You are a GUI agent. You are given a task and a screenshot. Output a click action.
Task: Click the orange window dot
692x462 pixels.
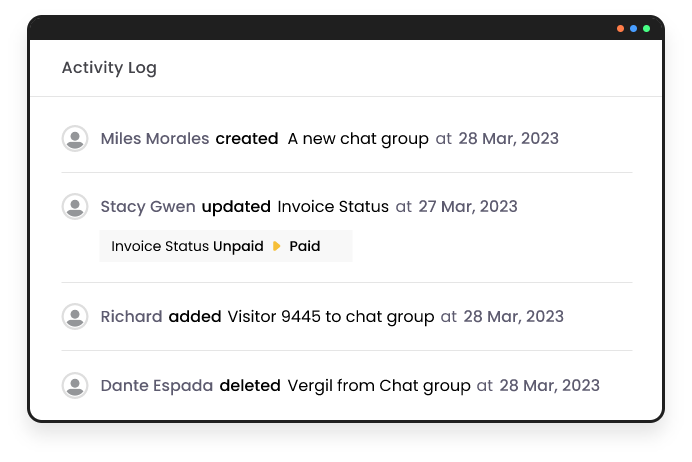tap(621, 28)
